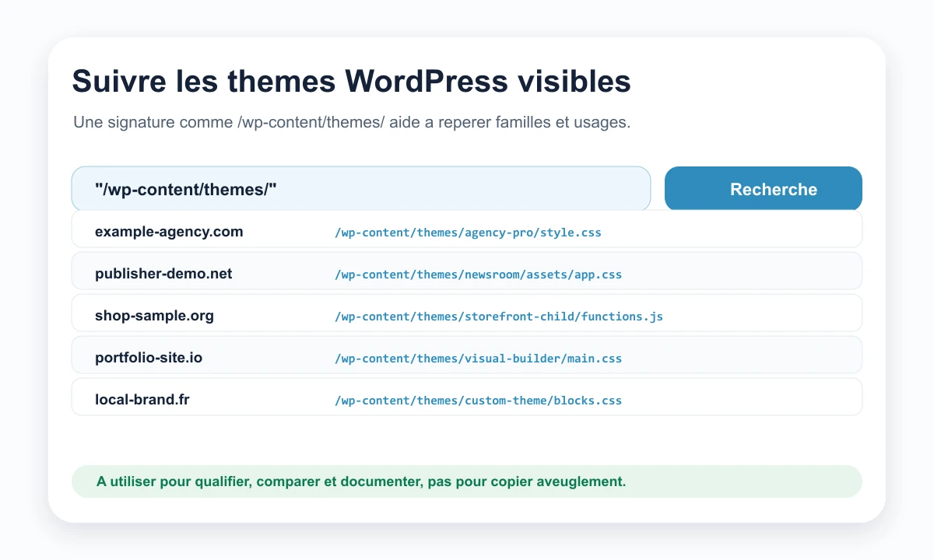Select the shop-sample.org domain
Screen dimensions: 934x560
click(154, 316)
